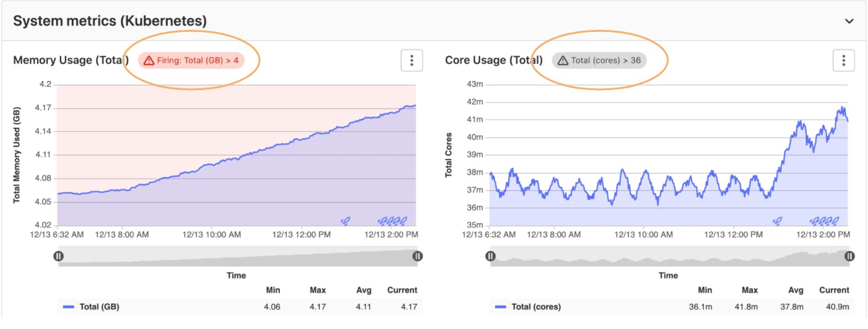Click the blue Total (cores) legend color swatch
The width and height of the screenshot is (868, 329).
pyautogui.click(x=500, y=307)
